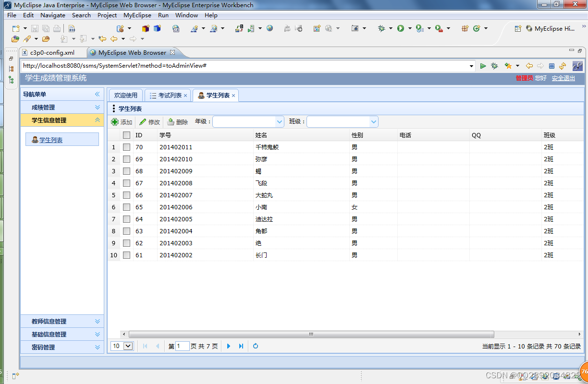The image size is (588, 384).
Task: Click the refresh icon in the pagination bar
Action: [256, 346]
